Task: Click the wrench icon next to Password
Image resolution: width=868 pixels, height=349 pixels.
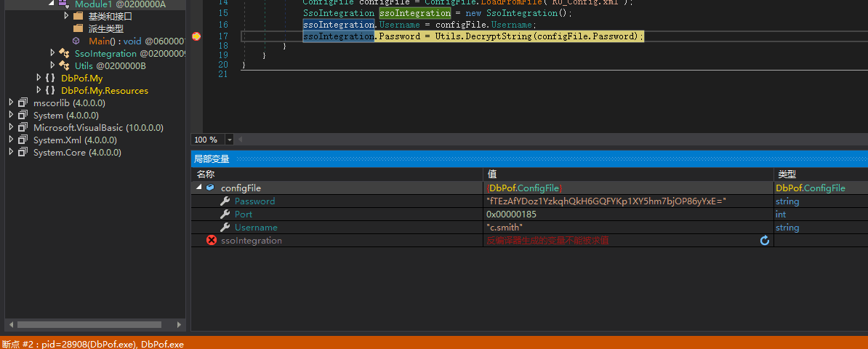Action: [x=225, y=201]
